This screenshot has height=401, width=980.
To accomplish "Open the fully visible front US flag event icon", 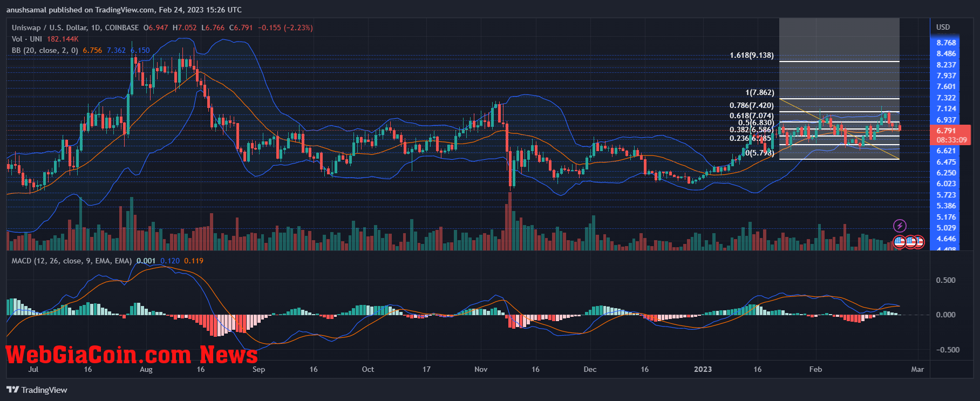I will coord(899,242).
